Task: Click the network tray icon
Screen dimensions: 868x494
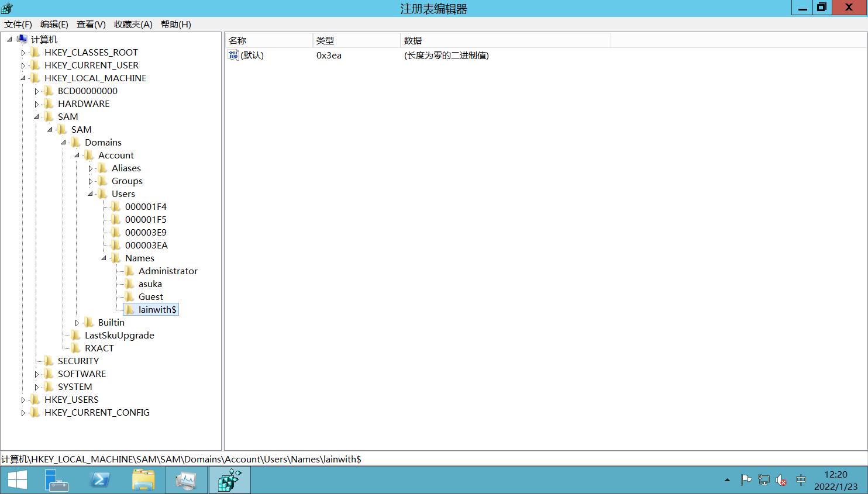Action: click(763, 480)
